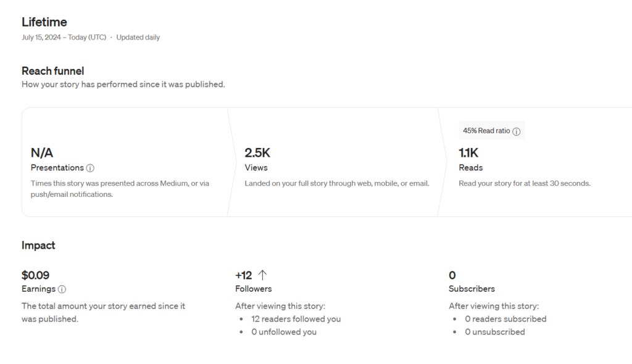Click the 1.1K Reads figure

click(468, 152)
